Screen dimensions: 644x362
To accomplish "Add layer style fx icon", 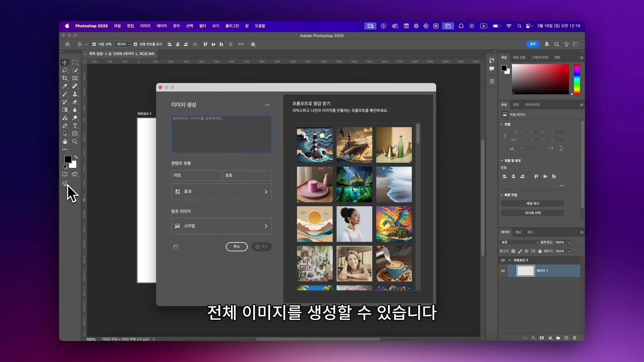I will point(533,338).
